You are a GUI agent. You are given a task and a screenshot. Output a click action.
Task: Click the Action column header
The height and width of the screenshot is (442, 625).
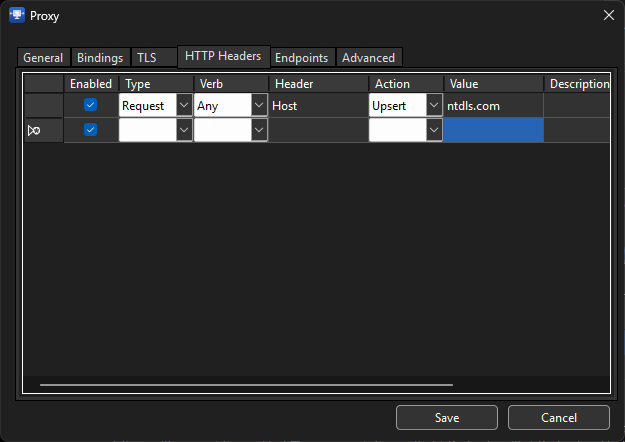point(406,84)
